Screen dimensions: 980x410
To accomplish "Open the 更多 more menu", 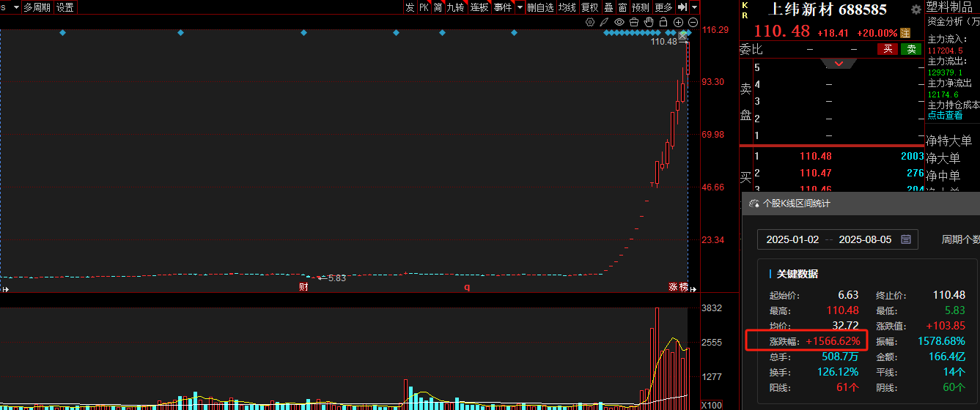I will pos(663,7).
